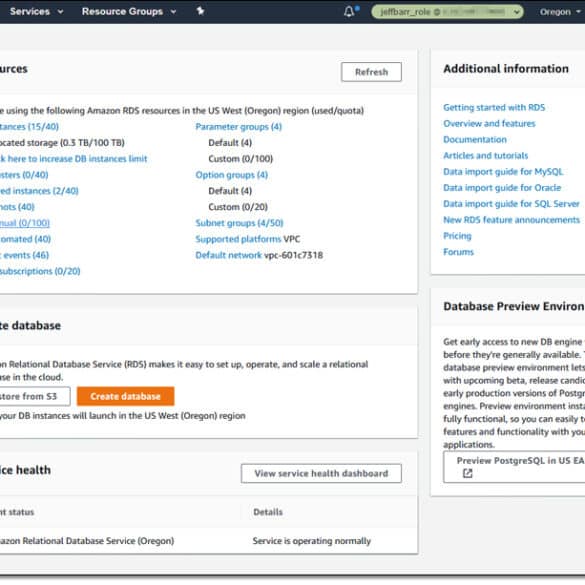The image size is (585, 585).
Task: Open the Manual (0/100) snapshots link
Action: (25, 223)
